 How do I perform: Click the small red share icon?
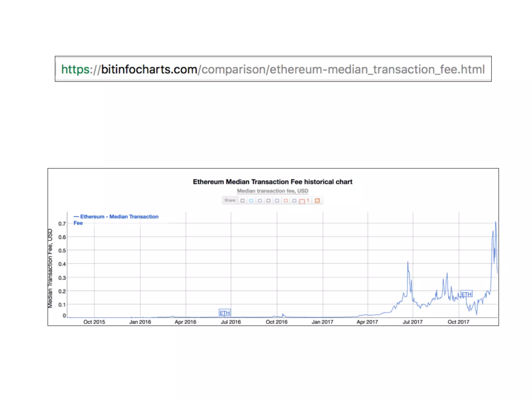[286, 201]
